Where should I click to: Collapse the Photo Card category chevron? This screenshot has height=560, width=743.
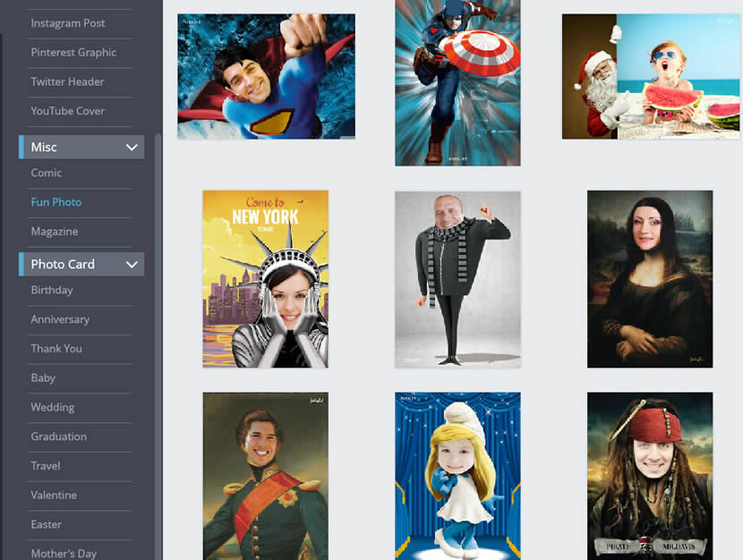point(132,264)
